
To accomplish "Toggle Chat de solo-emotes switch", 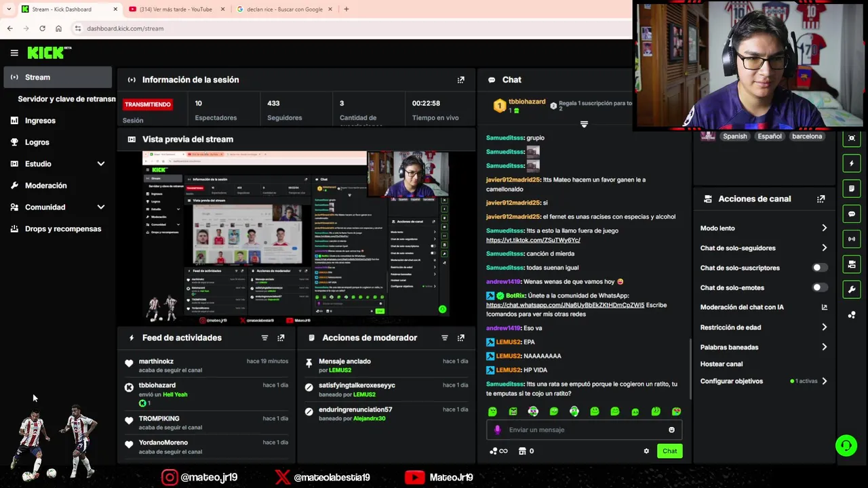I will [x=818, y=287].
